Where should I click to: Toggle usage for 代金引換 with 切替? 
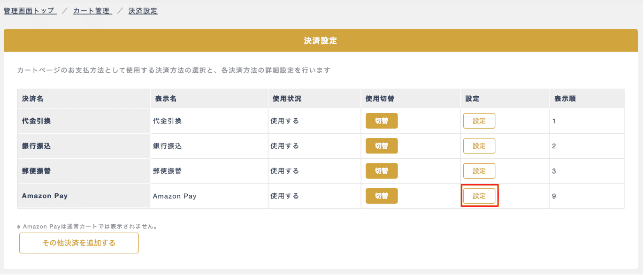tap(382, 121)
